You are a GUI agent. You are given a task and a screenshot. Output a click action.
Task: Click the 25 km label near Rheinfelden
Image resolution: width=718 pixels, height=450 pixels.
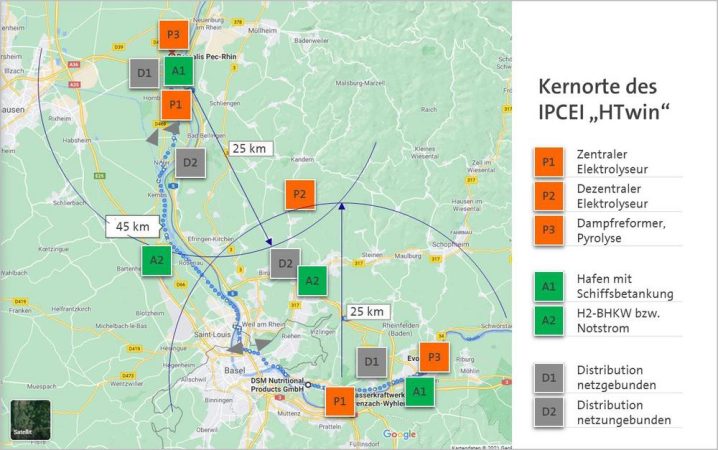[365, 311]
